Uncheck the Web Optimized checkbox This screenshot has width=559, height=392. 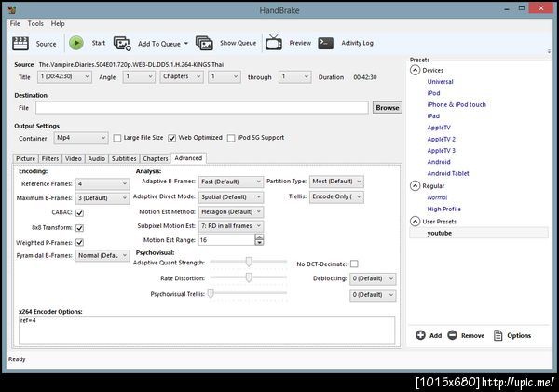coord(171,138)
